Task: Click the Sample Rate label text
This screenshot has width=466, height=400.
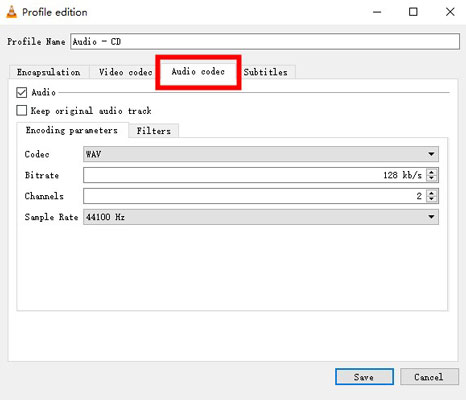Action: (51, 217)
